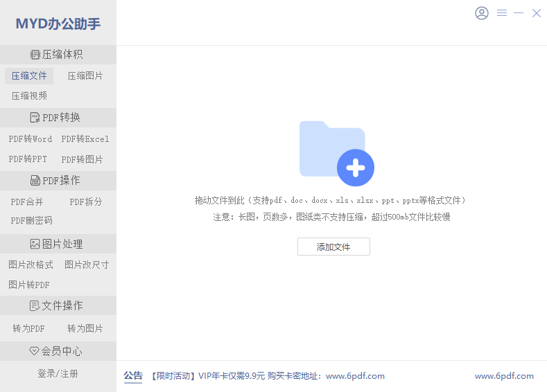Select the 压缩视频 menu item

29,96
